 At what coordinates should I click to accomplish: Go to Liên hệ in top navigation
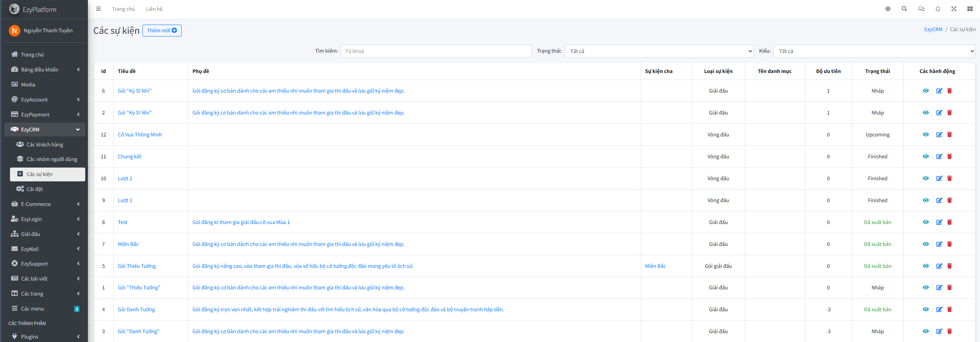pyautogui.click(x=154, y=9)
